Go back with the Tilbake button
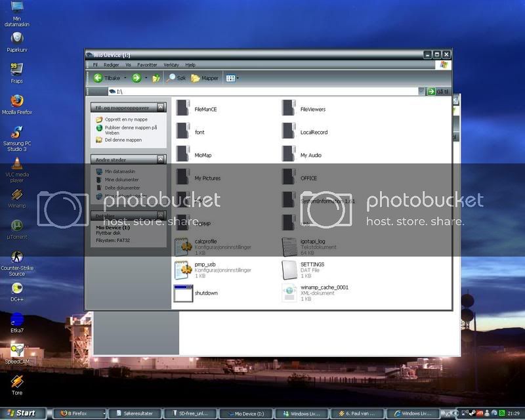This screenshot has width=525, height=420. [106, 78]
